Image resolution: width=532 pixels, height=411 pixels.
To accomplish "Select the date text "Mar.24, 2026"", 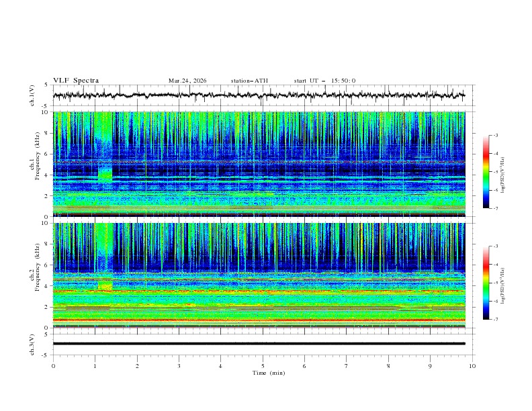I will (187, 81).
